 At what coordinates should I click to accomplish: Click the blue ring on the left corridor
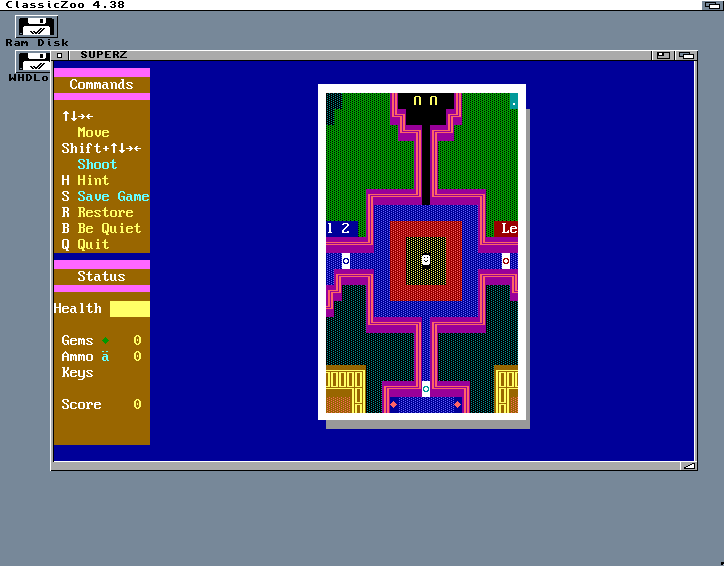click(x=346, y=261)
